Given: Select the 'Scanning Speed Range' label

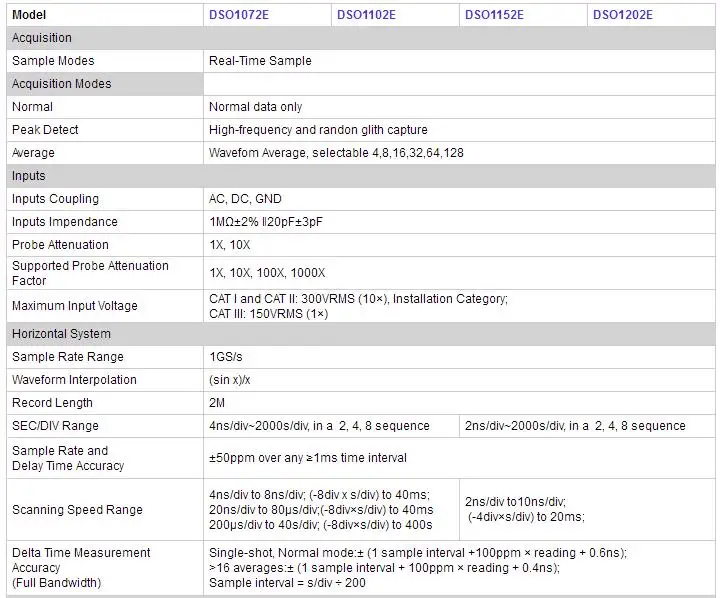Looking at the screenshot, I should 77,509.
